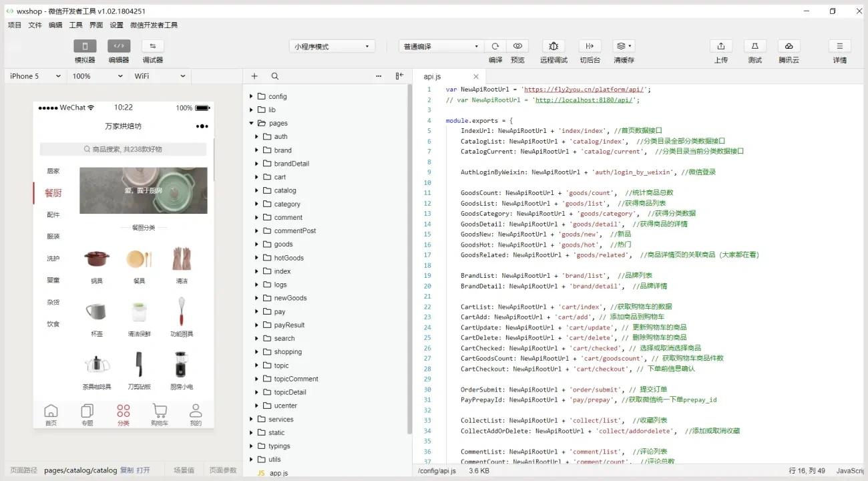Open the iPhone 5 device dropdown
Image resolution: width=868 pixels, height=481 pixels.
[x=33, y=75]
